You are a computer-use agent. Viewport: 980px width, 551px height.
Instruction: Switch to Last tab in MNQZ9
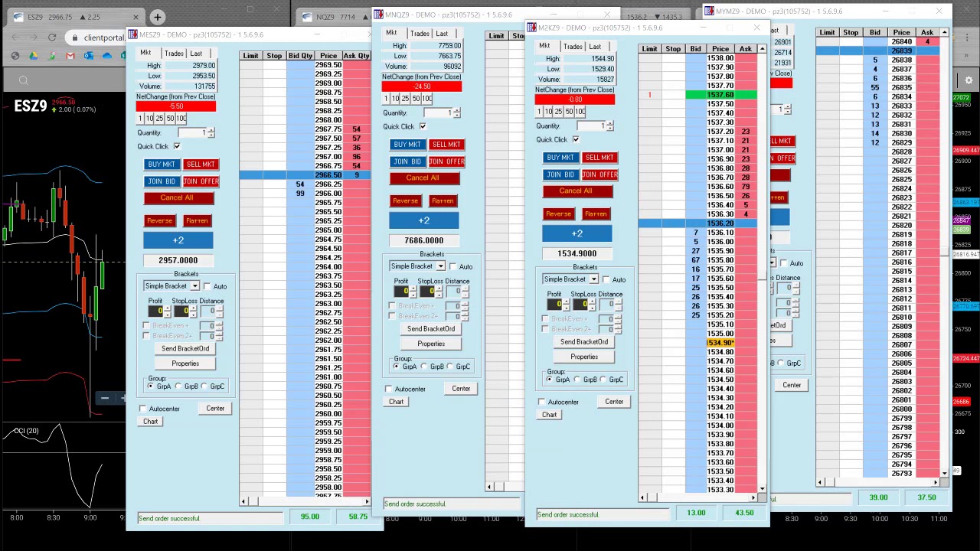click(442, 34)
